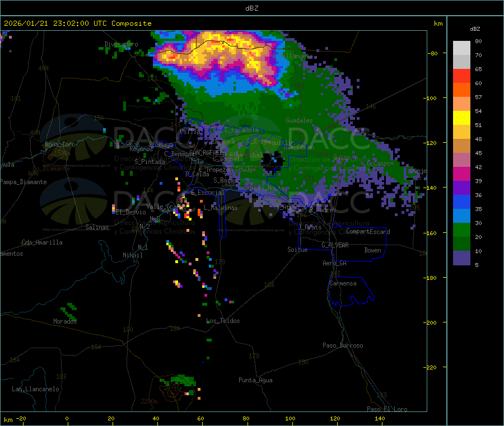Click the 2200m volcano elevation label
The width and height of the screenshot is (504, 426).
tap(149, 401)
